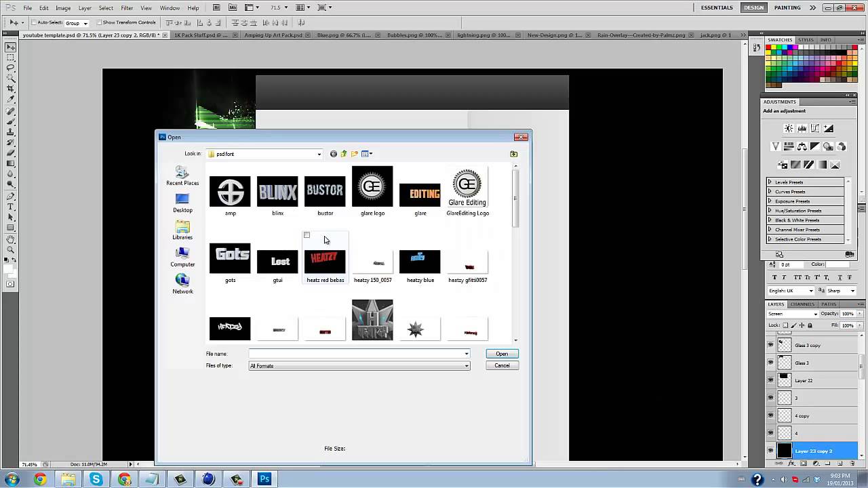The height and width of the screenshot is (488, 868).
Task: Add a Levels adjustment
Action: (802, 128)
